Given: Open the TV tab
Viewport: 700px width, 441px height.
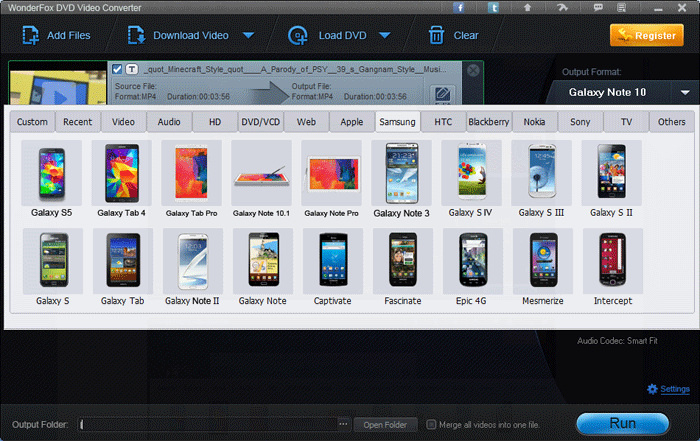Looking at the screenshot, I should (626, 122).
